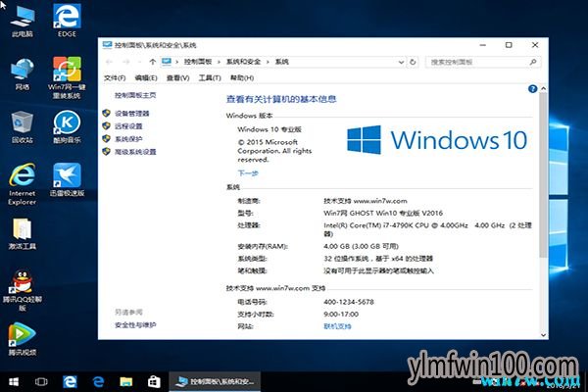This screenshot has width=588, height=392.
Task: Open the 此电脑 desktop icon
Action: [x=23, y=21]
